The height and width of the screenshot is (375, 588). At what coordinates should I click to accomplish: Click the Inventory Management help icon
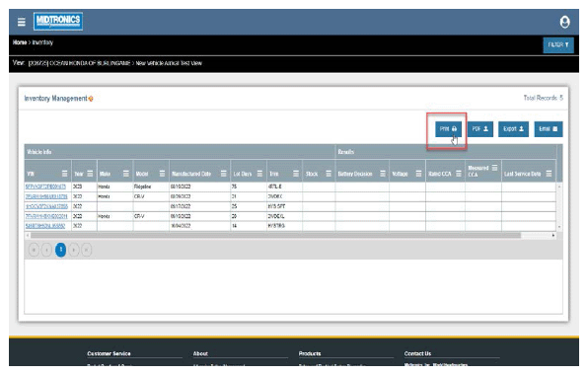(x=91, y=99)
